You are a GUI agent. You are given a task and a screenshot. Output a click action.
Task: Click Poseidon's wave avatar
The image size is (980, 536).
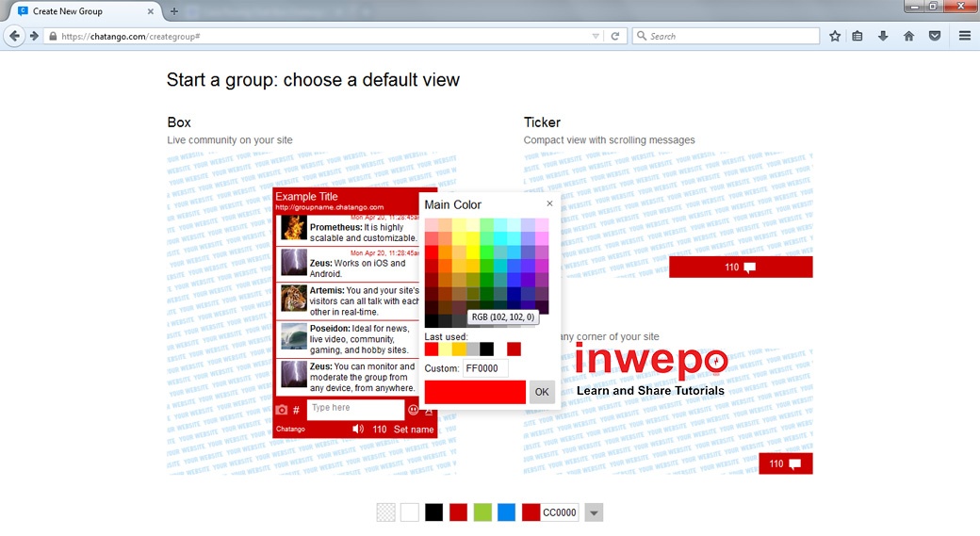click(x=293, y=336)
